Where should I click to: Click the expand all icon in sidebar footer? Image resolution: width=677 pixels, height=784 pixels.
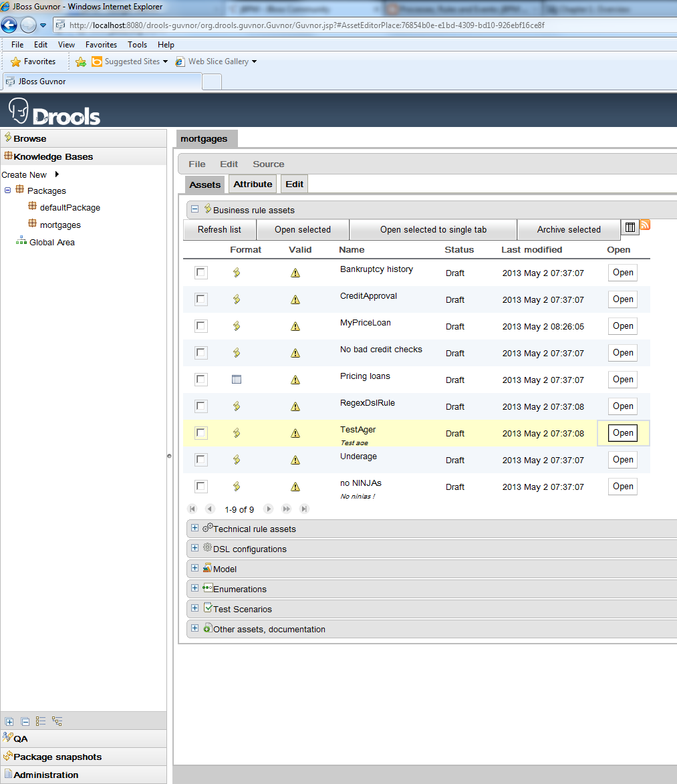9,722
